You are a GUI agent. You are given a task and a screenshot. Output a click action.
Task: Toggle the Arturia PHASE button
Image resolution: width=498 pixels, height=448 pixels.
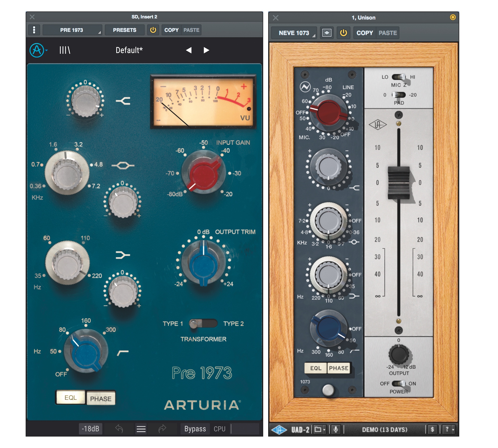tap(101, 398)
